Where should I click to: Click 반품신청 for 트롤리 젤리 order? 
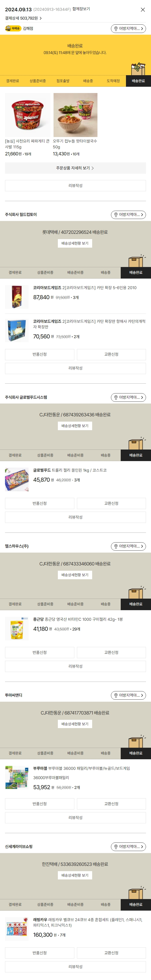pyautogui.click(x=40, y=503)
